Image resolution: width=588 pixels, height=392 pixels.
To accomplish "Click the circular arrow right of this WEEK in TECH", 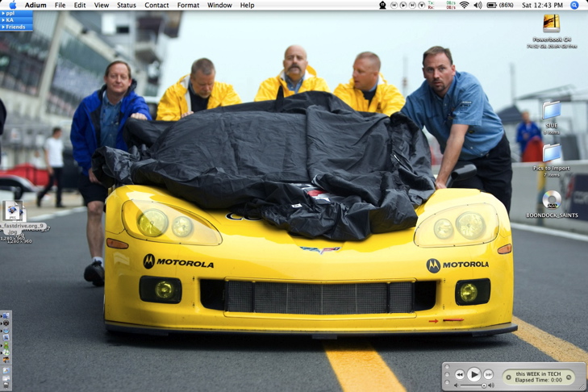I will tap(569, 377).
